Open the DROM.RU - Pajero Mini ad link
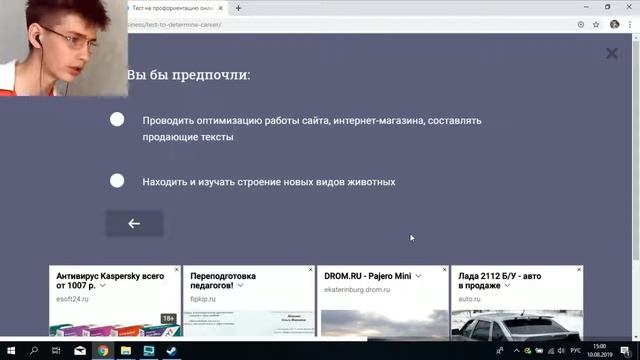 click(367, 276)
